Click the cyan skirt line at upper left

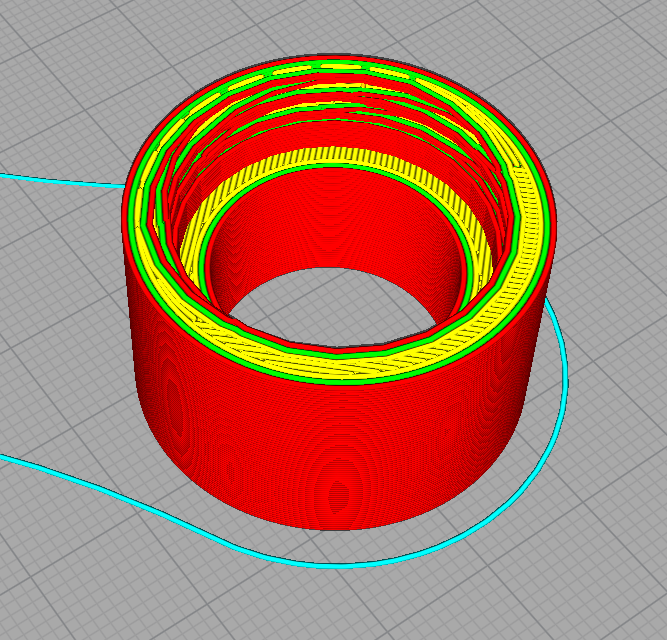click(x=60, y=181)
